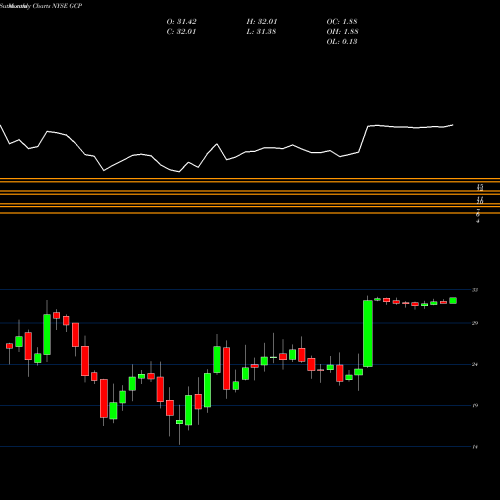The image size is (500, 500).
Task: Click the 14 price axis label
Action: pos(475,447)
